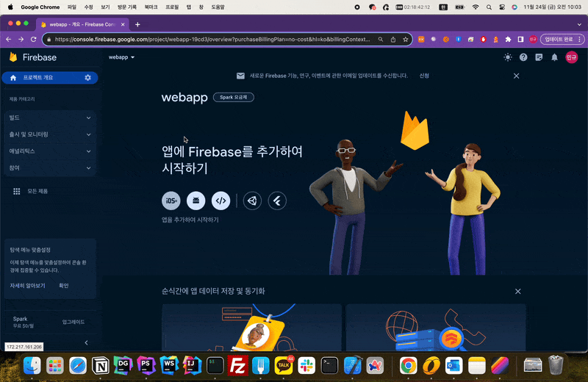Open the Help question mark icon
Viewport: 588px width, 382px height.
[x=523, y=57]
